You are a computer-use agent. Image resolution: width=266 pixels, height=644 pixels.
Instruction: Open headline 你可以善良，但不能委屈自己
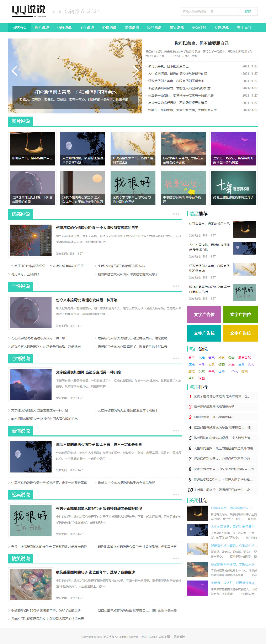pyautogui.click(x=202, y=44)
